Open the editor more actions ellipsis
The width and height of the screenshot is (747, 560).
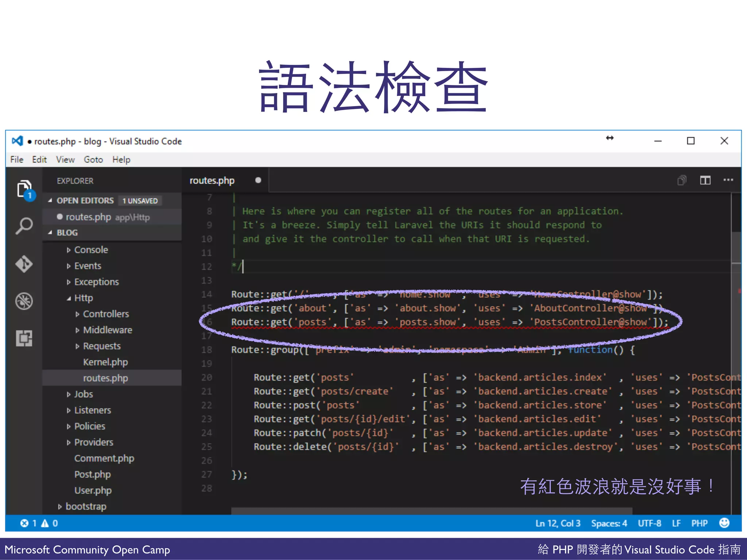[x=728, y=180]
